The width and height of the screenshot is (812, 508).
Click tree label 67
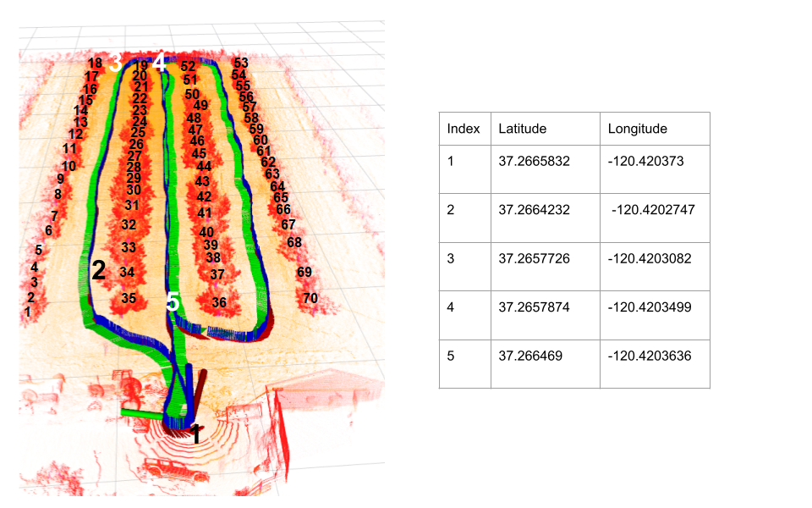coord(288,224)
